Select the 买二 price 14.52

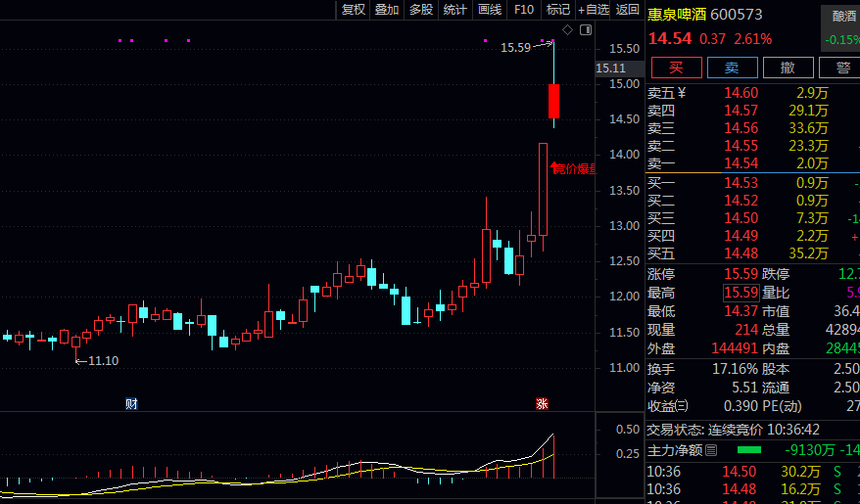click(x=741, y=201)
